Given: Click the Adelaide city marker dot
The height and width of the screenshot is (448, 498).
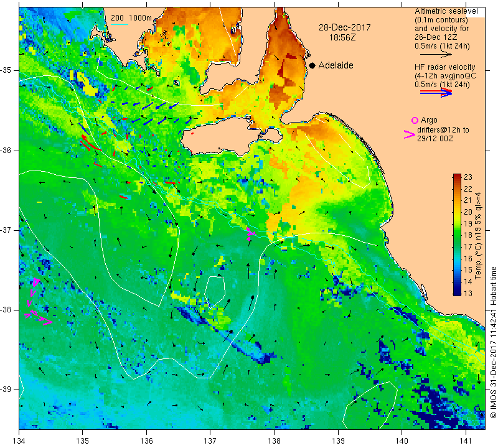Looking at the screenshot, I should point(312,65).
